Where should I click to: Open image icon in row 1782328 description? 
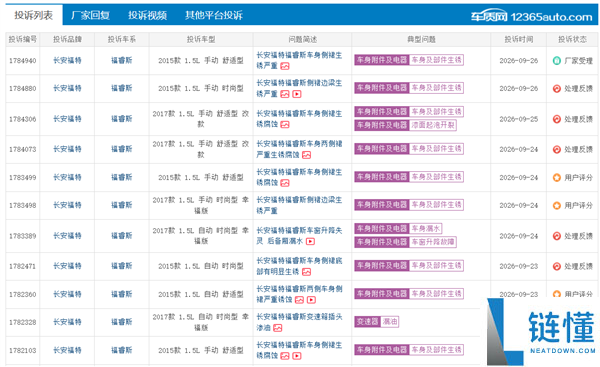pyautogui.click(x=278, y=328)
